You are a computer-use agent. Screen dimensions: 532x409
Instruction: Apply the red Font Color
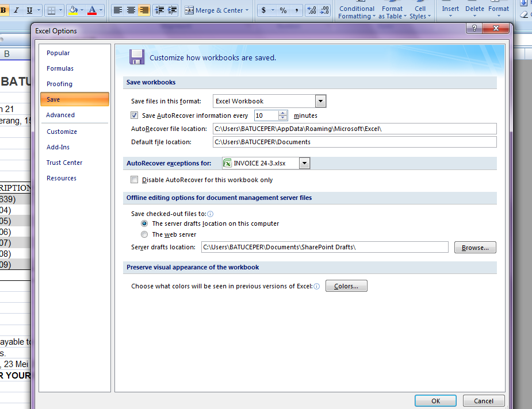point(92,10)
